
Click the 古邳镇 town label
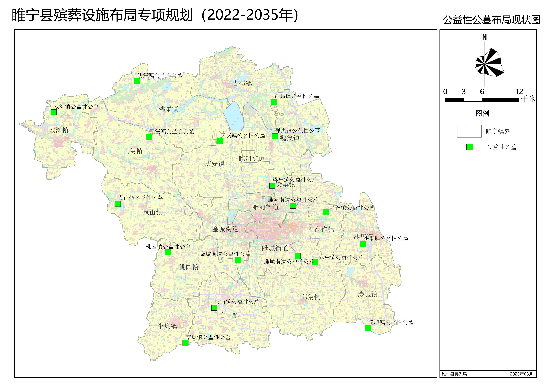[242, 83]
